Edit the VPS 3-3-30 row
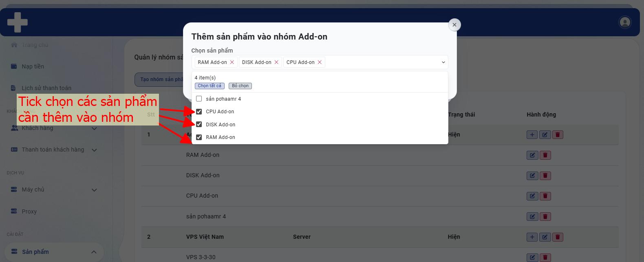The image size is (644, 262). (532, 258)
